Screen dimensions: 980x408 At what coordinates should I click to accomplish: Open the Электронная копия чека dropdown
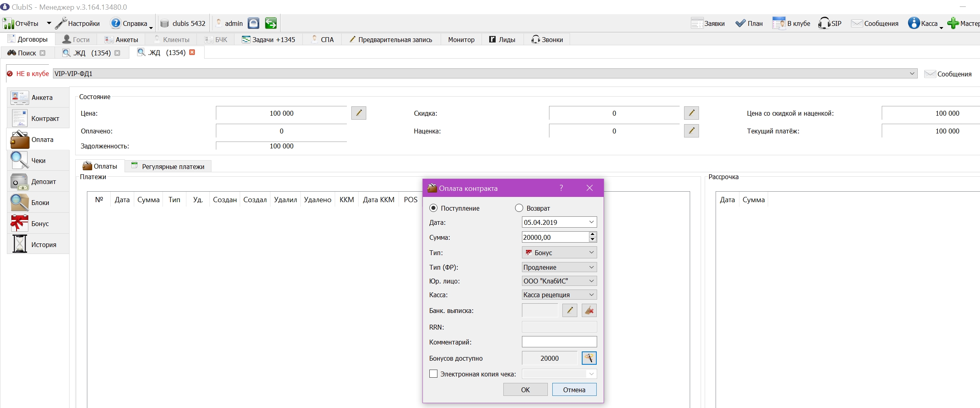coord(559,374)
